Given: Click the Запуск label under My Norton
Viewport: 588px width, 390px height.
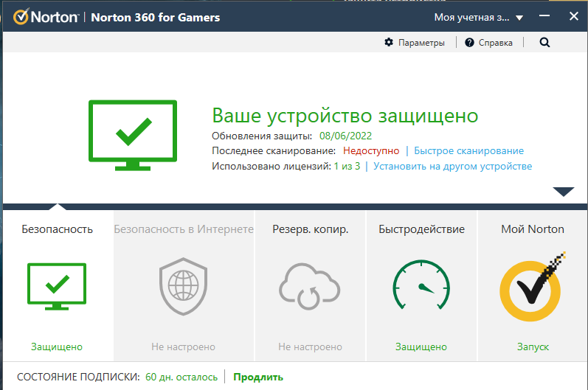Looking at the screenshot, I should (x=533, y=347).
